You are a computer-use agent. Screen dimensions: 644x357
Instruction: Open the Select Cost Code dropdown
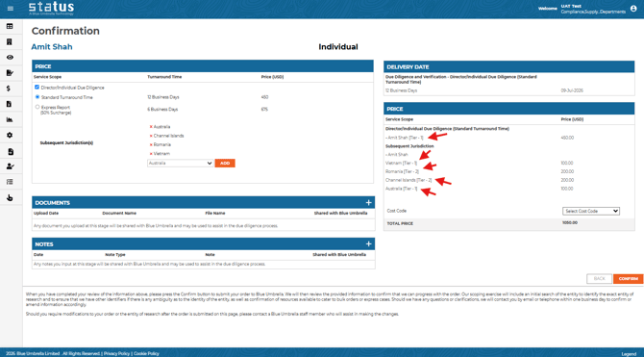590,211
